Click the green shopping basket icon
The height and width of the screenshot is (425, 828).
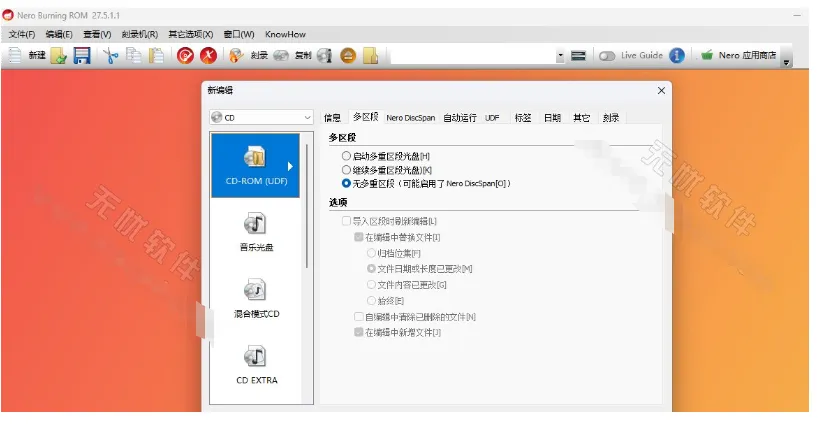click(x=707, y=55)
